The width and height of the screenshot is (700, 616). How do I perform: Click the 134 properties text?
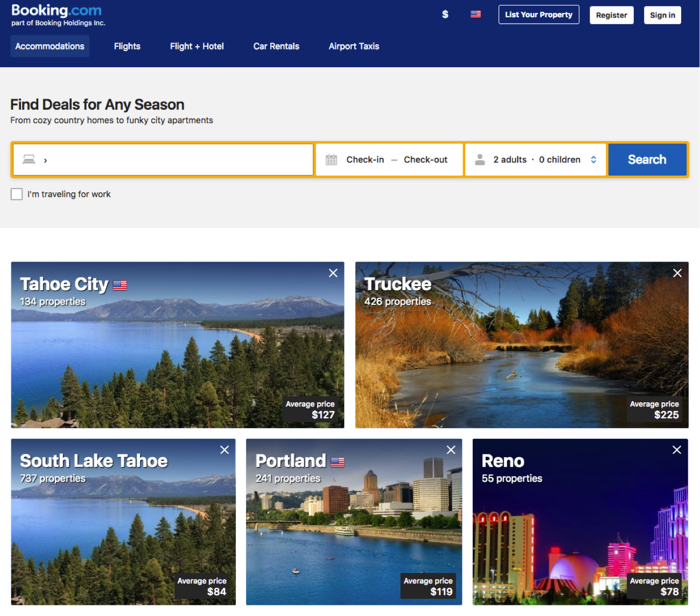[x=53, y=302]
